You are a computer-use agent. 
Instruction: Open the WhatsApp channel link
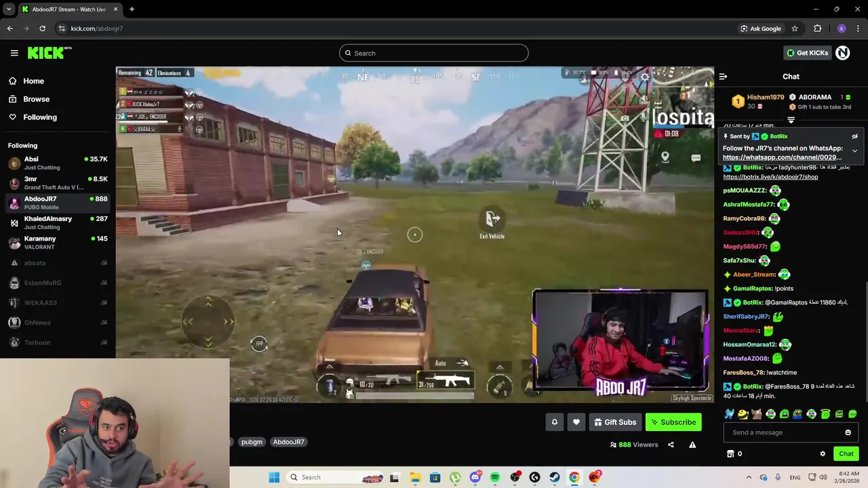click(x=783, y=157)
